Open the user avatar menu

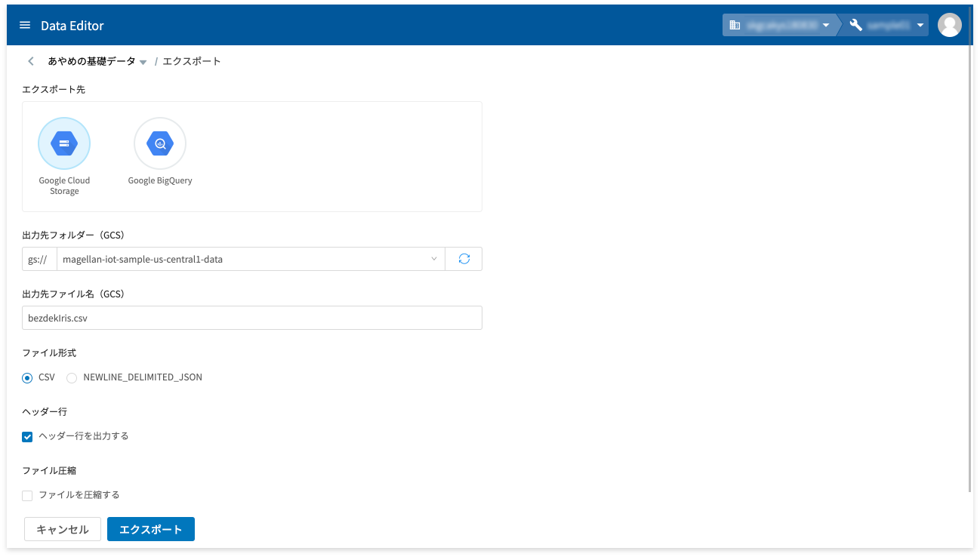[950, 25]
